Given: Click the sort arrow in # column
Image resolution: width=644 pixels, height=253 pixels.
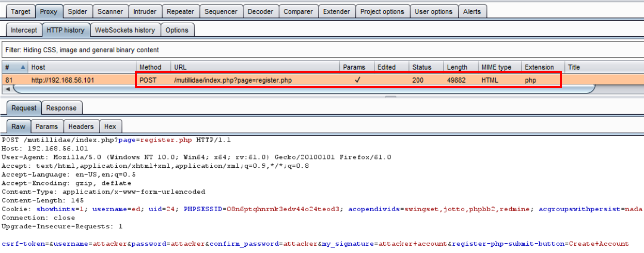Looking at the screenshot, I should click(x=23, y=67).
